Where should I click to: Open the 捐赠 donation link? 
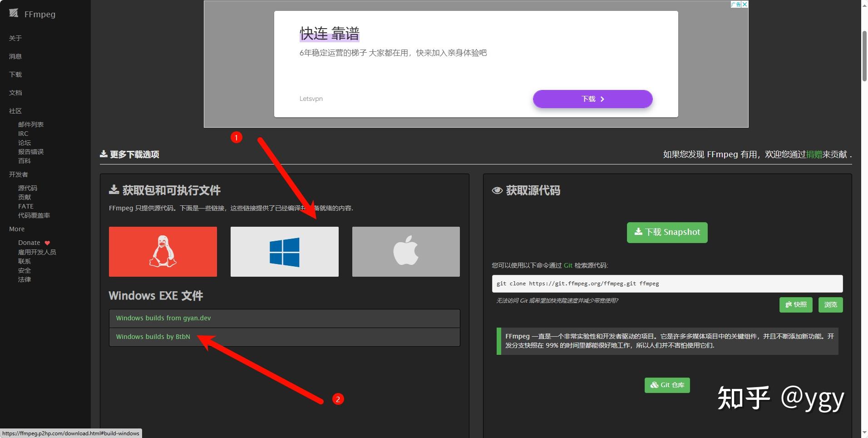pyautogui.click(x=815, y=154)
